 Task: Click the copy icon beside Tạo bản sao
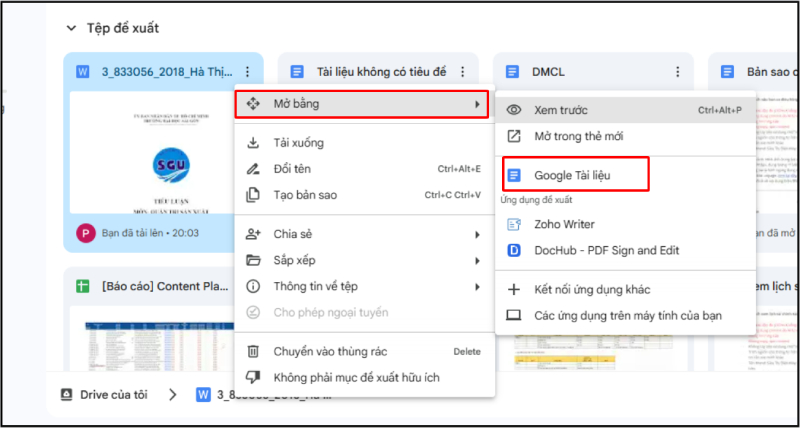253,195
